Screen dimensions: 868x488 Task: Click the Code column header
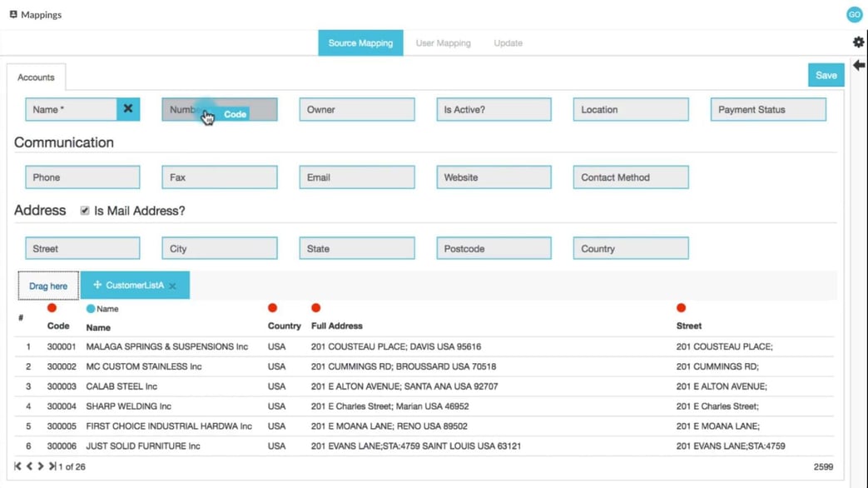click(58, 326)
